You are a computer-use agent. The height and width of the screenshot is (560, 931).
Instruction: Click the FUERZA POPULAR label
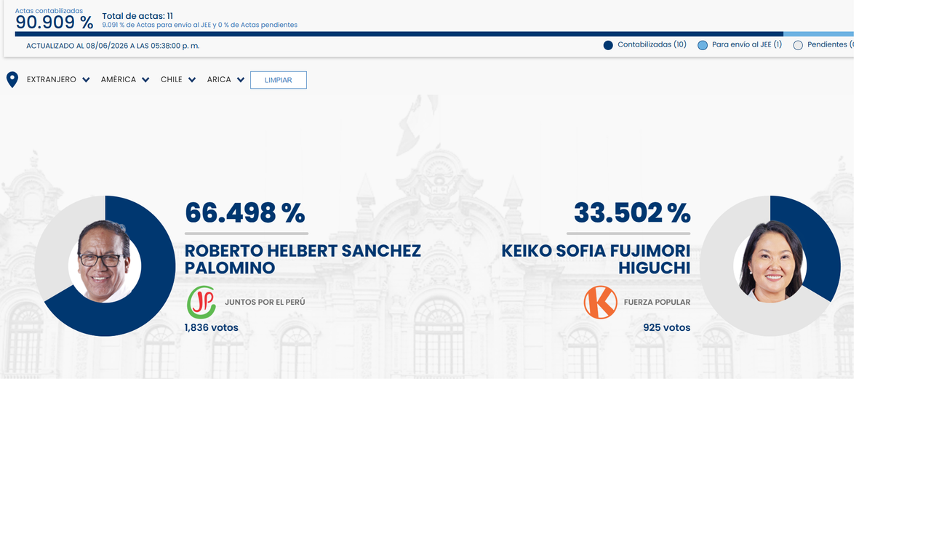[x=657, y=303]
